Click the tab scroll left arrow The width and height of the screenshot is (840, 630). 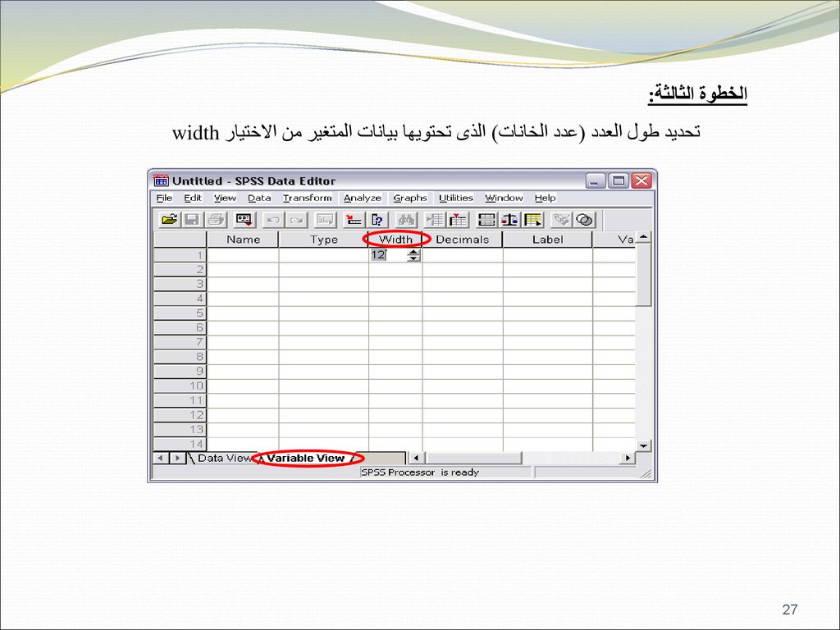click(x=161, y=458)
